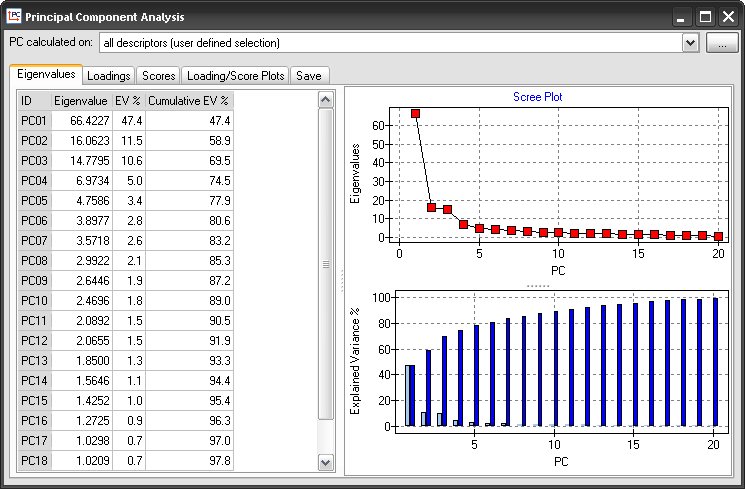Click the Eigenvalue column header
This screenshot has height=489, width=745.
pos(80,101)
